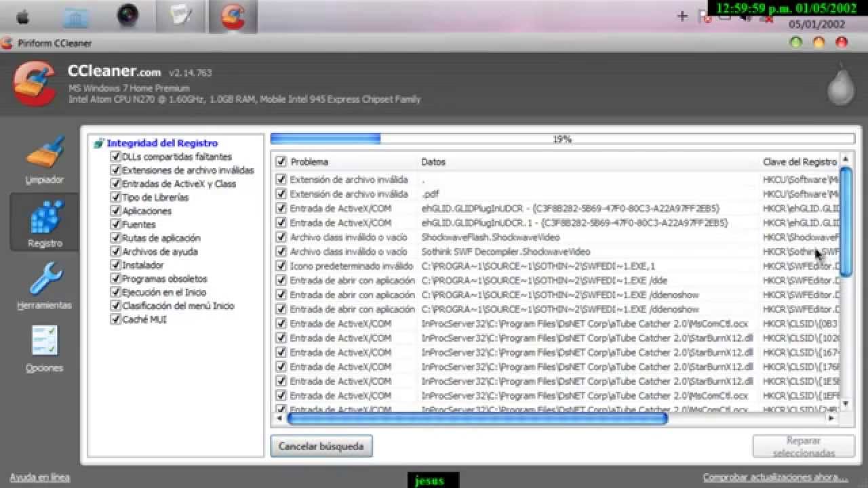Image resolution: width=868 pixels, height=488 pixels.
Task: Toggle select-all checkbox in Problema header
Action: point(281,162)
